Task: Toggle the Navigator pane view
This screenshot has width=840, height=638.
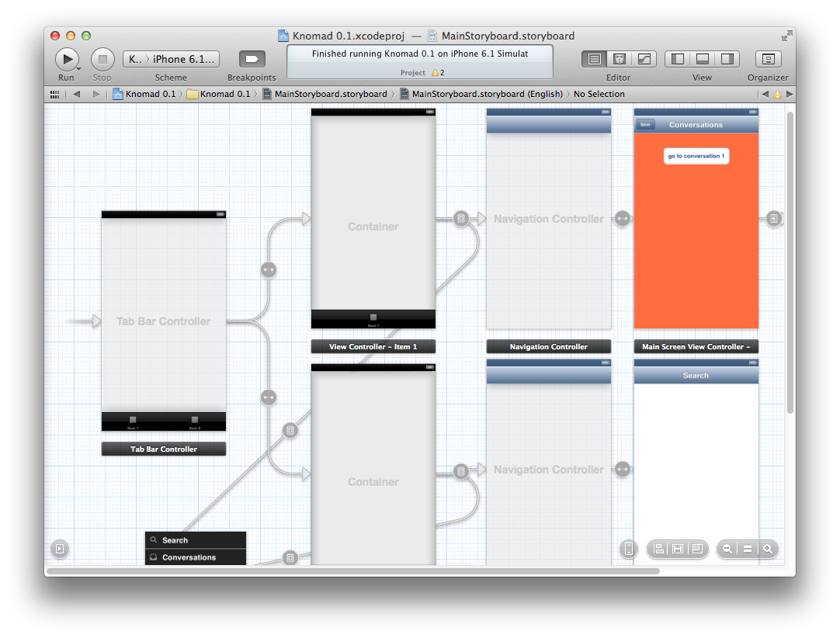Action: 677,59
